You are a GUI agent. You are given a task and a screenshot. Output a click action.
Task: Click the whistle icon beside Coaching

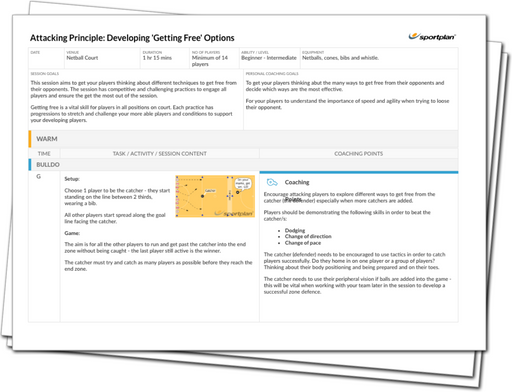[x=272, y=182]
